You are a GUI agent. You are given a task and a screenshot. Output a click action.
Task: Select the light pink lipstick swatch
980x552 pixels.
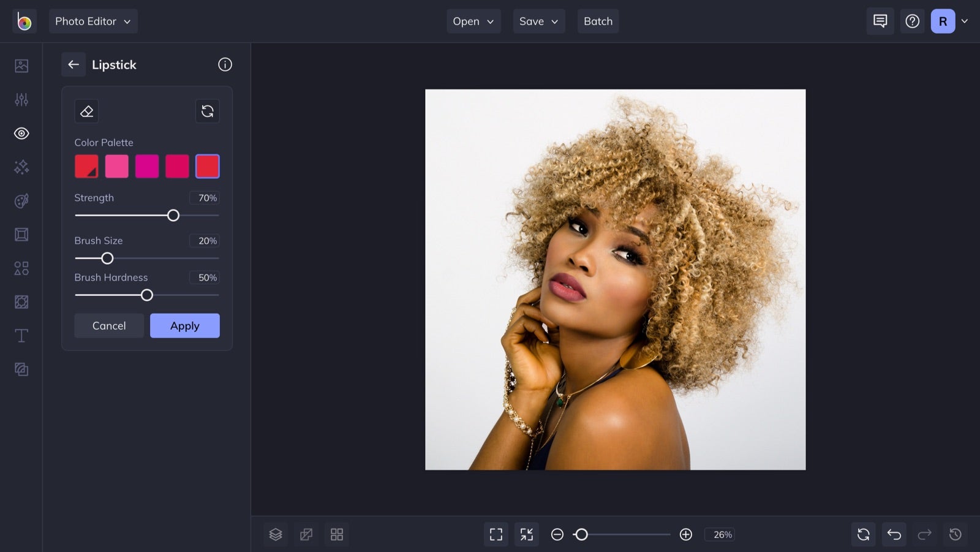coord(117,166)
